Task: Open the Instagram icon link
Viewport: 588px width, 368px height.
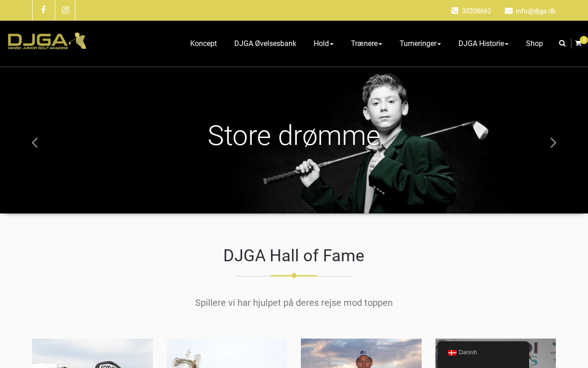Action: (65, 10)
